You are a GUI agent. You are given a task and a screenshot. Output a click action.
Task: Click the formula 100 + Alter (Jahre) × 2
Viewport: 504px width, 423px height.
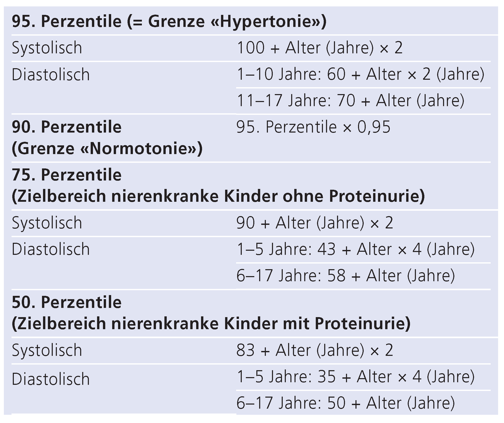pyautogui.click(x=320, y=48)
